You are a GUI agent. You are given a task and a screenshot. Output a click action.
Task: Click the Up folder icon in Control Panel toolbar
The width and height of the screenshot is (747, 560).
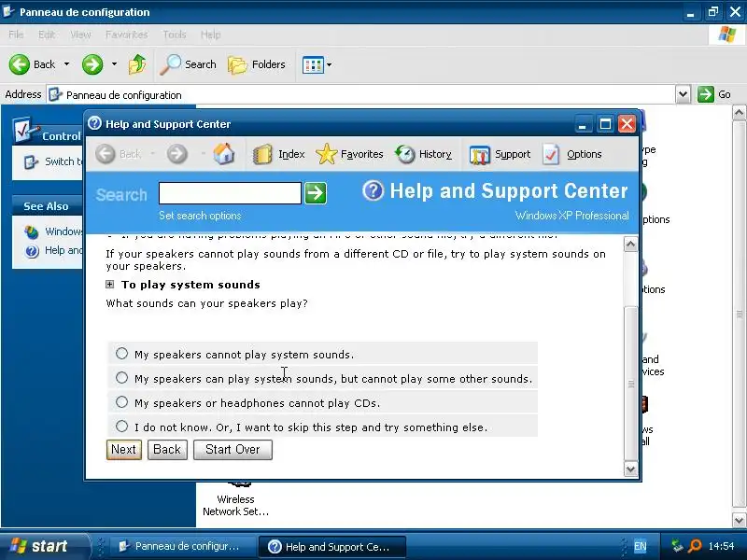pos(137,64)
